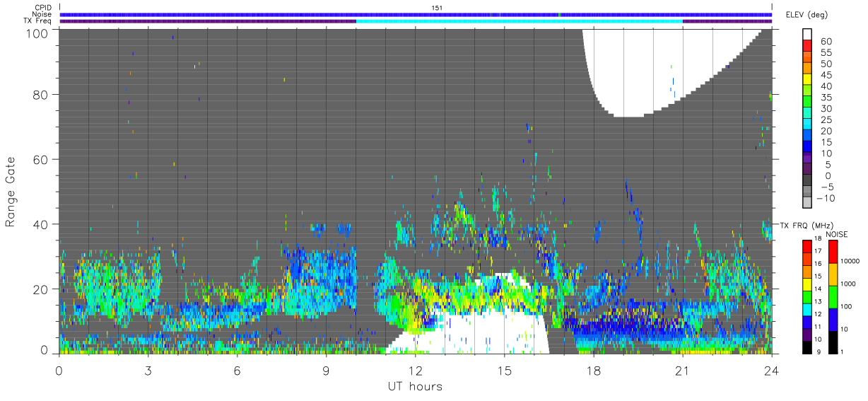Select the Range Gate axis title
This screenshot has width=868, height=401.
coord(11,191)
